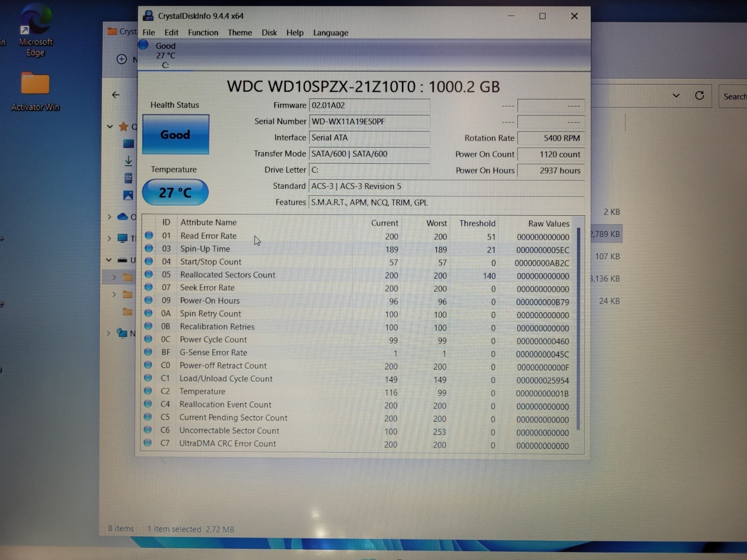747x560 pixels.
Task: Select the C: drive Good status tab
Action: pos(166,55)
